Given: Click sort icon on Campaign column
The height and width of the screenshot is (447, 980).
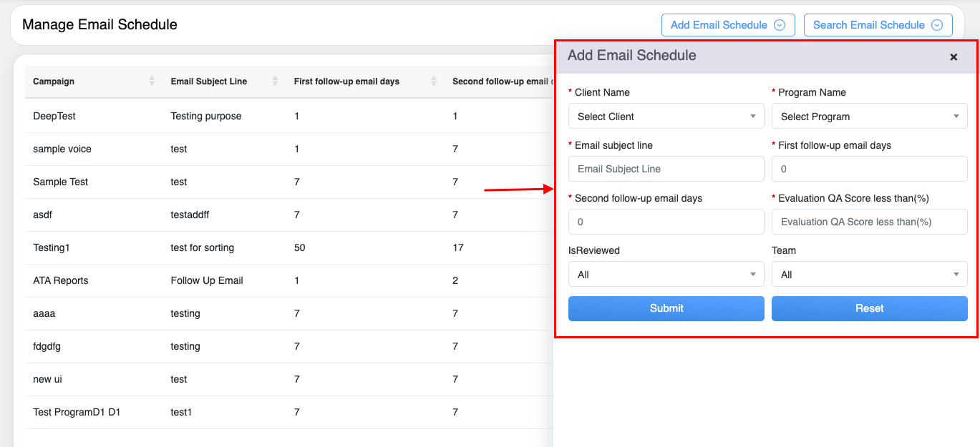Looking at the screenshot, I should click(x=152, y=82).
